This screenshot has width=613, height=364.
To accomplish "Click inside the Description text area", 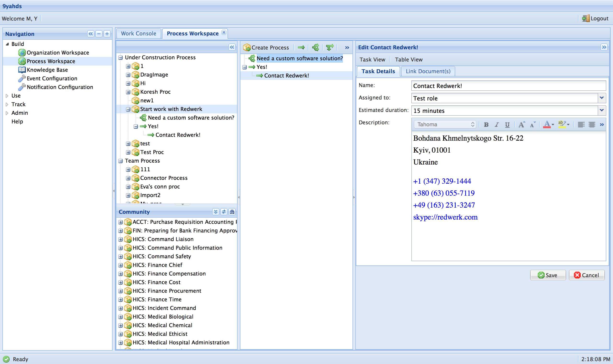I will (x=508, y=196).
